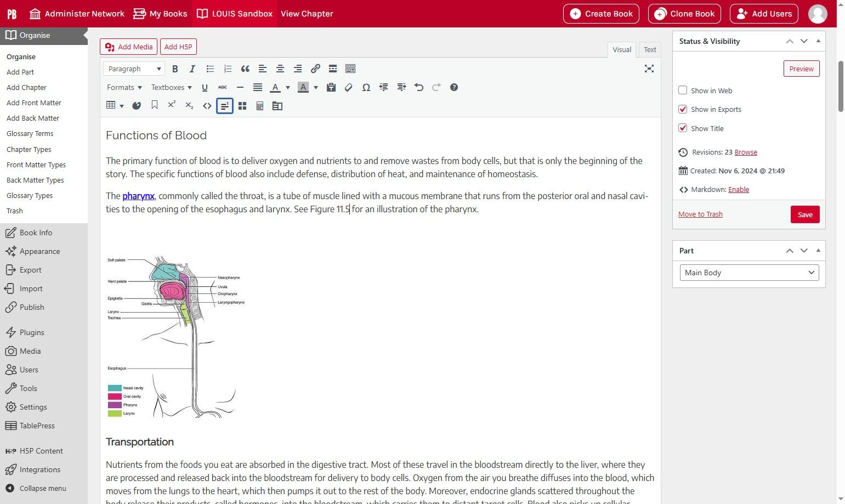The height and width of the screenshot is (504, 845).
Task: Open the Export sidebar item
Action: [31, 270]
